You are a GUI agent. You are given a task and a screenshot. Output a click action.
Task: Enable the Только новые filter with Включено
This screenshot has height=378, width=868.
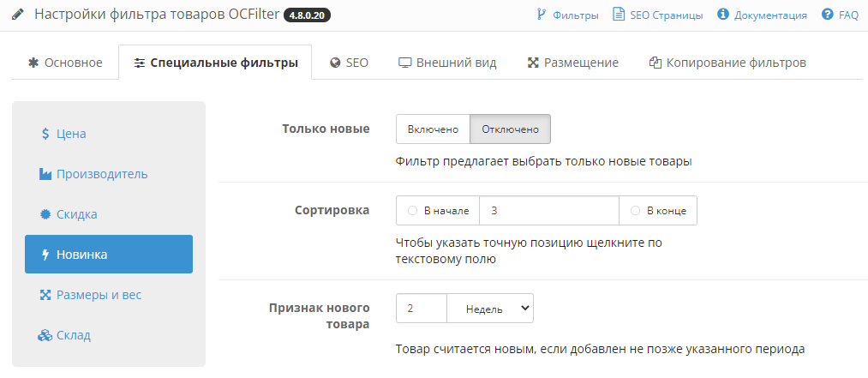point(434,129)
